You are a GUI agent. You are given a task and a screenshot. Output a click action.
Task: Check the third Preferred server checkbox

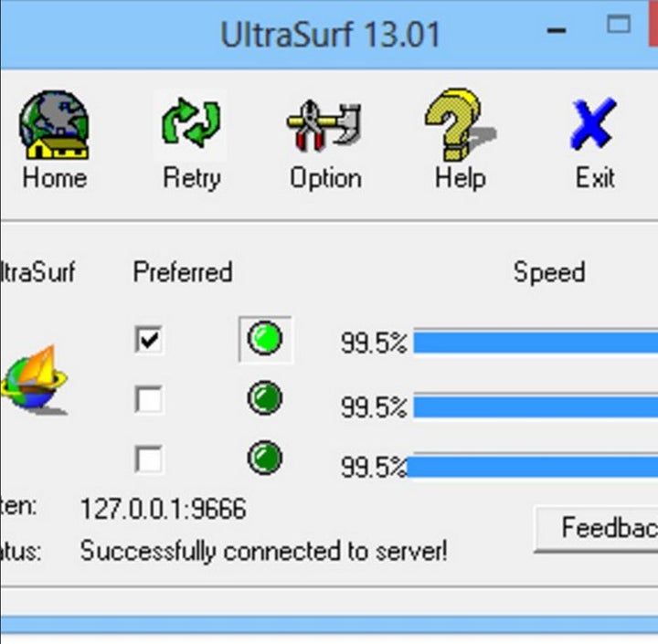(148, 459)
